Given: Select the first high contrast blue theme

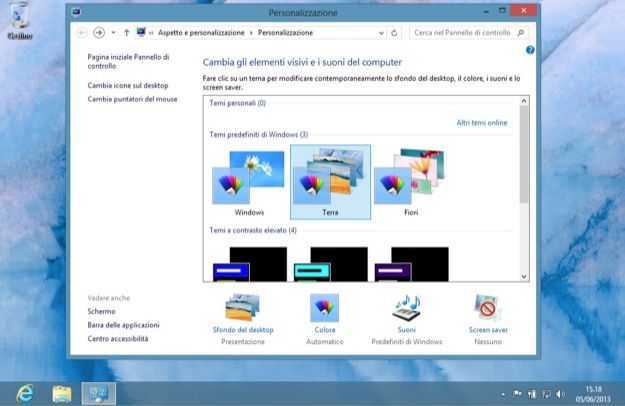Looking at the screenshot, I should [x=250, y=264].
